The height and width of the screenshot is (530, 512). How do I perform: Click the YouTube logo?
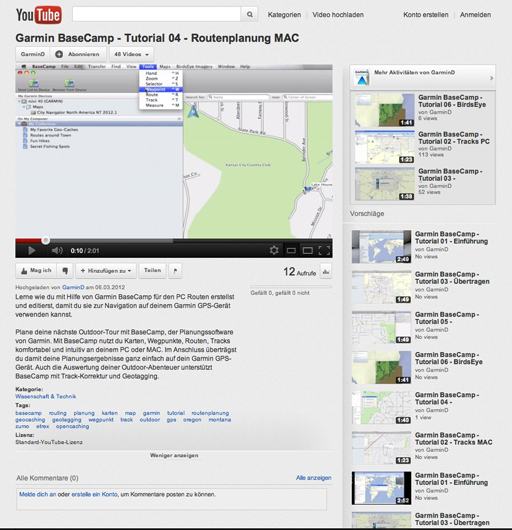pyautogui.click(x=39, y=15)
